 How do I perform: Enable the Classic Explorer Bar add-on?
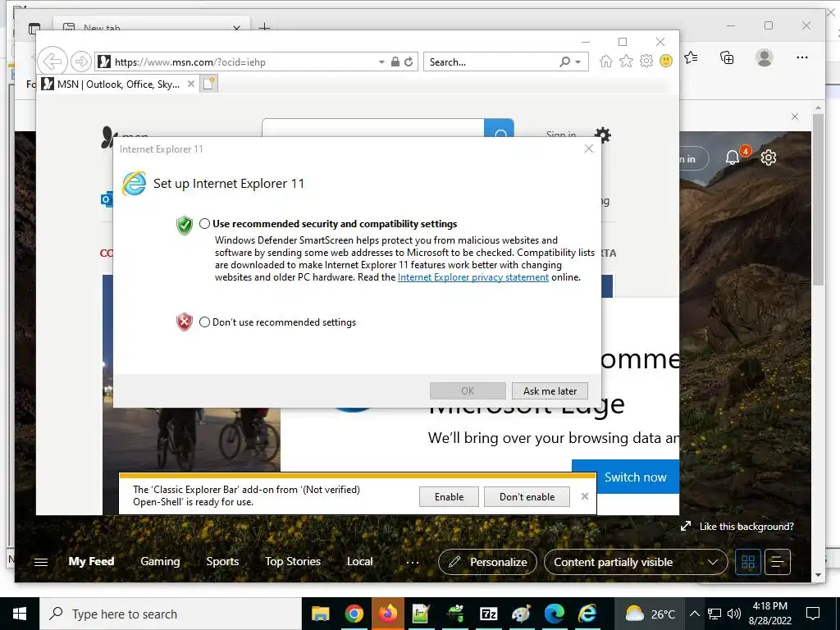449,496
